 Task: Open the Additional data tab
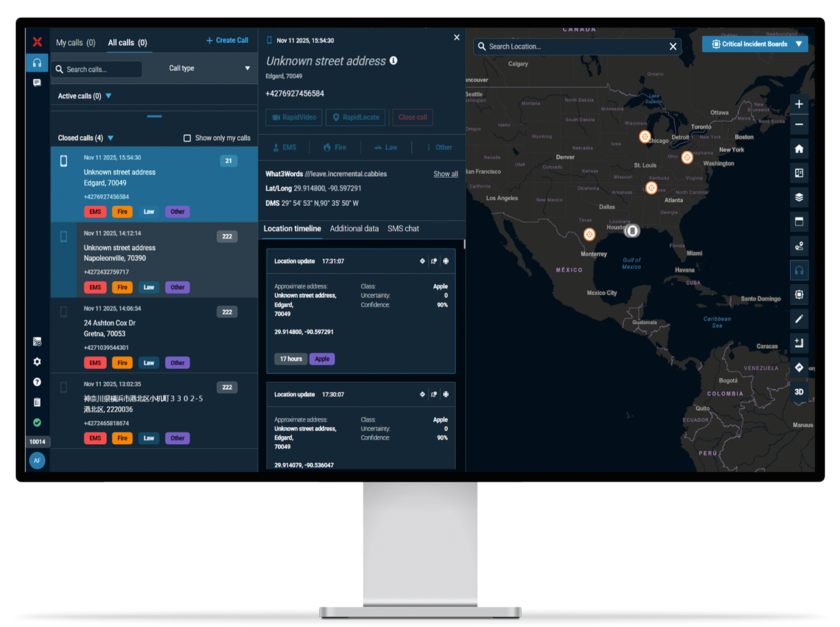(354, 229)
